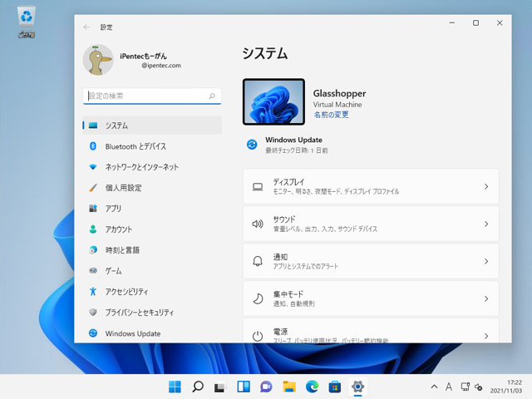
Task: Click the network Wi-Fi icon in sidebar
Action: (x=93, y=167)
